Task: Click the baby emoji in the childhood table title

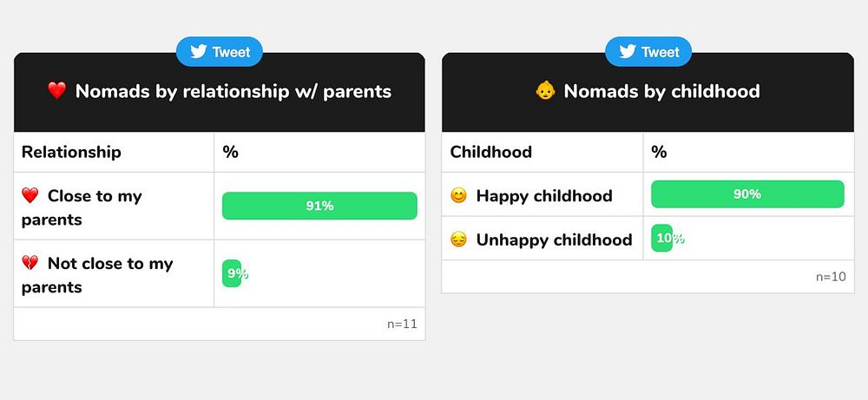Action: (x=545, y=91)
